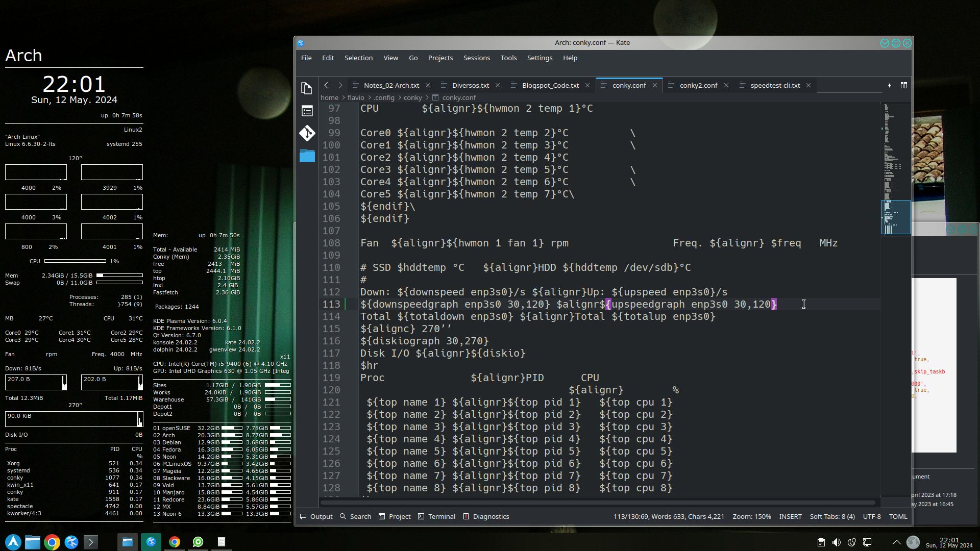
Task: Open the Soft Tabs indentation selector
Action: [x=832, y=516]
